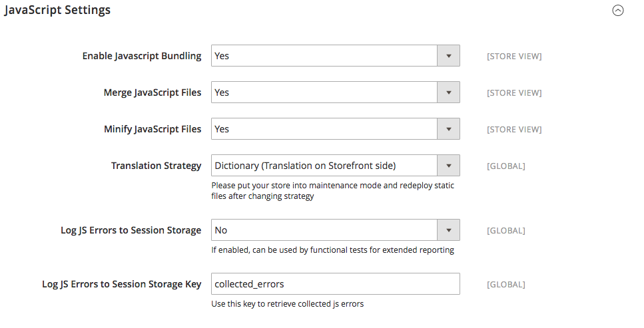
Task: Collapse the JavaScript Settings section via the circle chevron
Action: pos(618,10)
